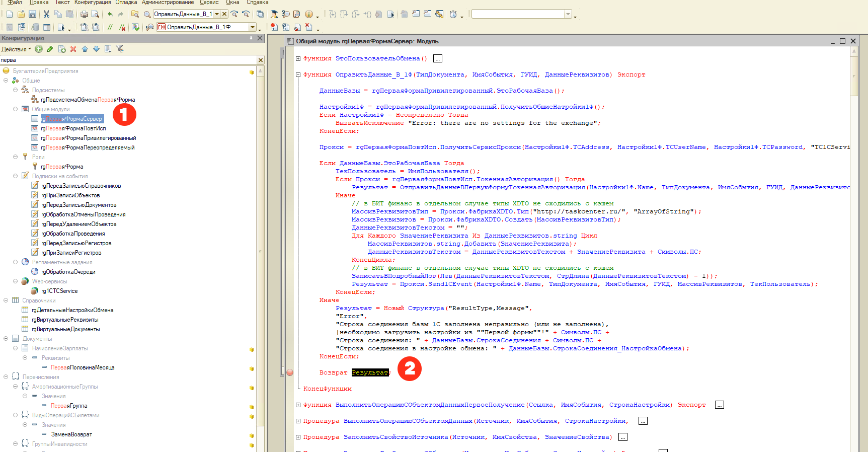Click the sort list icon in Конфигурация panel
Screen dimensions: 868x452
tap(108, 49)
